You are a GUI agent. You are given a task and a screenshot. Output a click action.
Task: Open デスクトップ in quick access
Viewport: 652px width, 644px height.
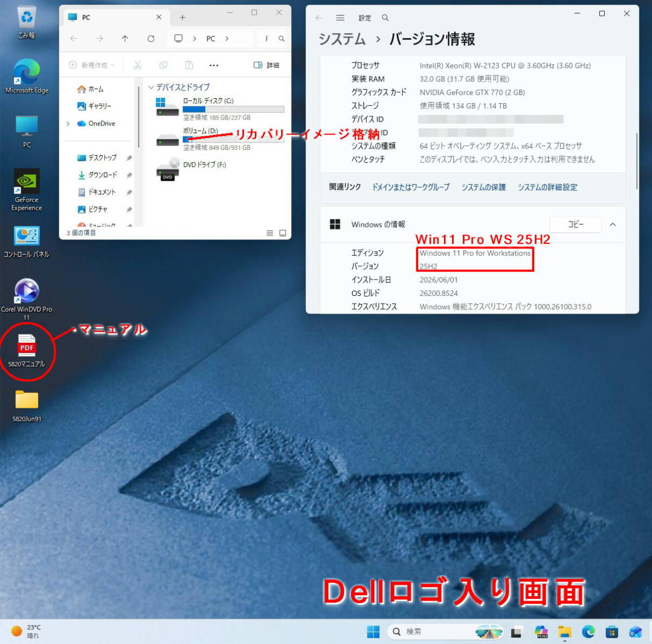(97, 158)
